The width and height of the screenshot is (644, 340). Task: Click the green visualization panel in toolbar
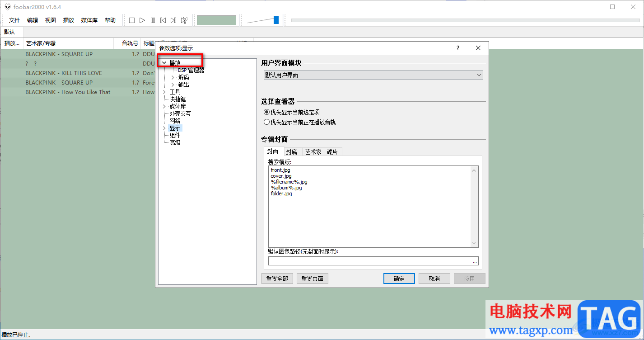point(216,20)
